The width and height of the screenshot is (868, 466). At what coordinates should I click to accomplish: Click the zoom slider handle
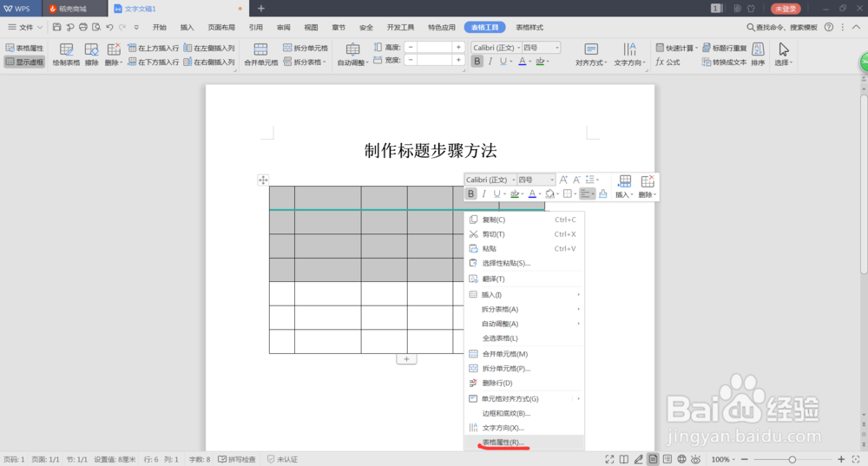coord(792,459)
